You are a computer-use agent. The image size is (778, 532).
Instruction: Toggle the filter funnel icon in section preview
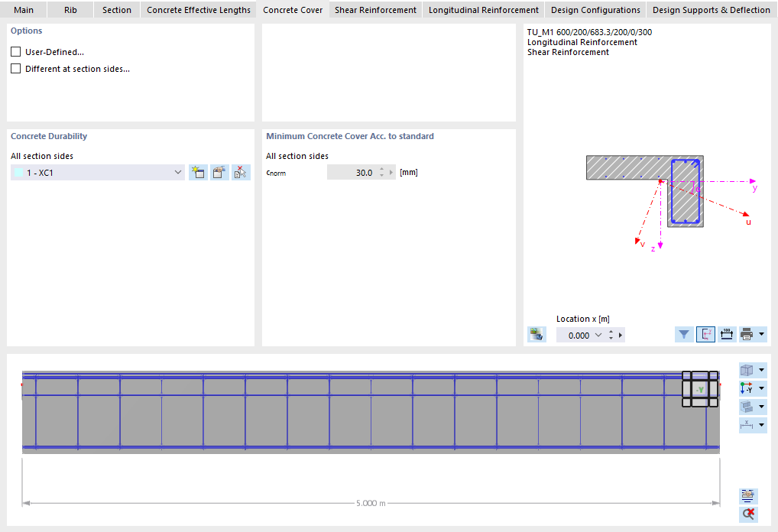tap(684, 335)
